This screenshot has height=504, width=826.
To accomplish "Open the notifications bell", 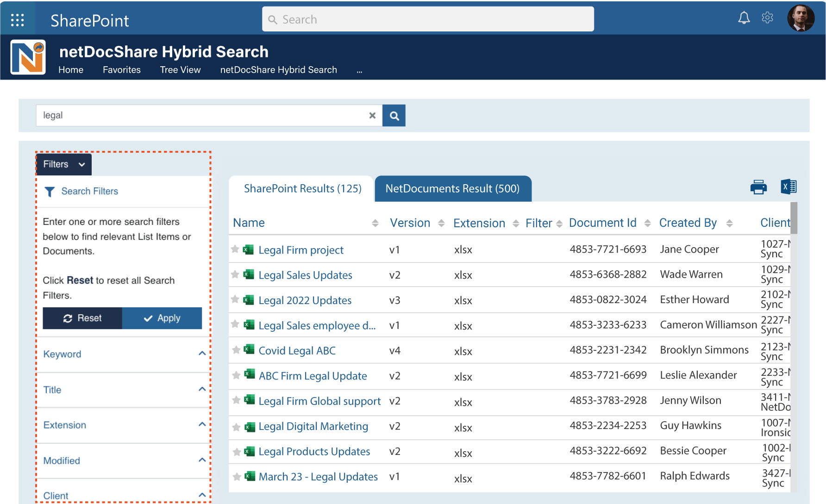I will pos(744,18).
